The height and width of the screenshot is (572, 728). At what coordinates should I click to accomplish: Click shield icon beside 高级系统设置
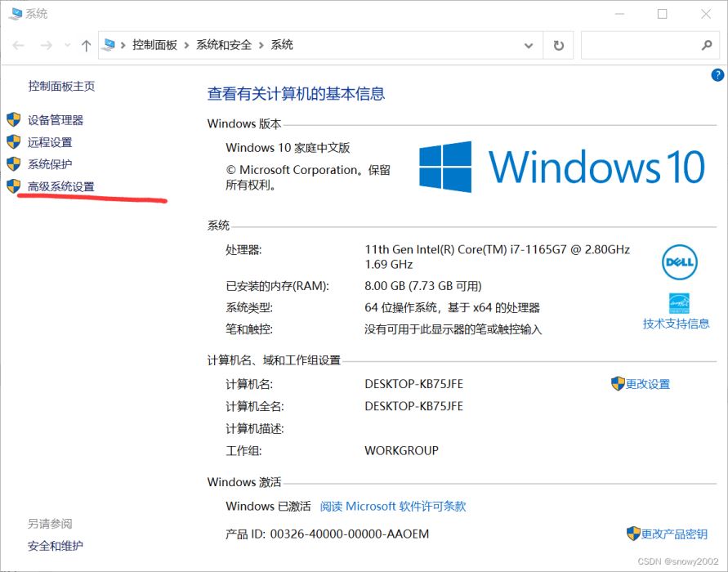click(x=13, y=186)
